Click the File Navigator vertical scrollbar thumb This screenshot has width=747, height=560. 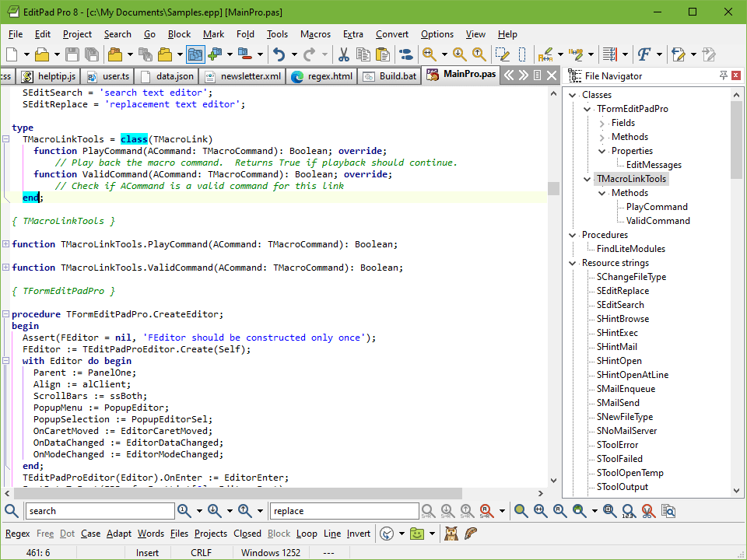736,139
